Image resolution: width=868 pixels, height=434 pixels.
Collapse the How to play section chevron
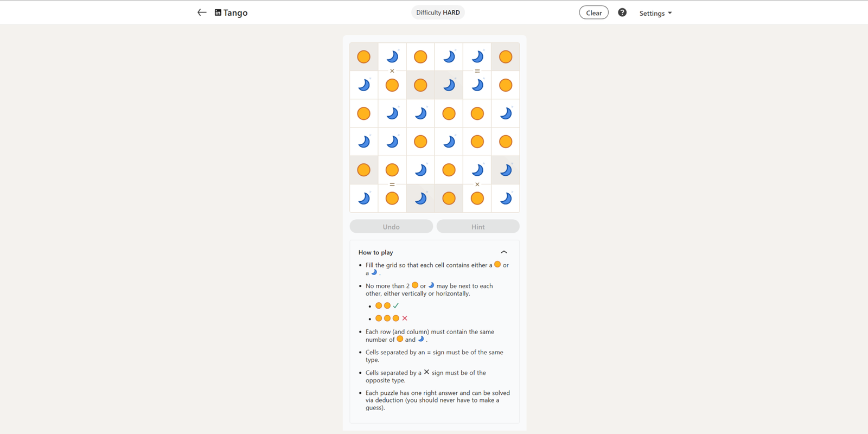pyautogui.click(x=504, y=252)
